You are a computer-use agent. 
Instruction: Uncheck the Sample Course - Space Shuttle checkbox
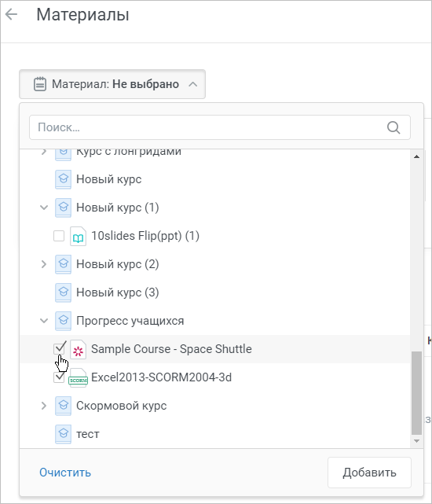59,349
